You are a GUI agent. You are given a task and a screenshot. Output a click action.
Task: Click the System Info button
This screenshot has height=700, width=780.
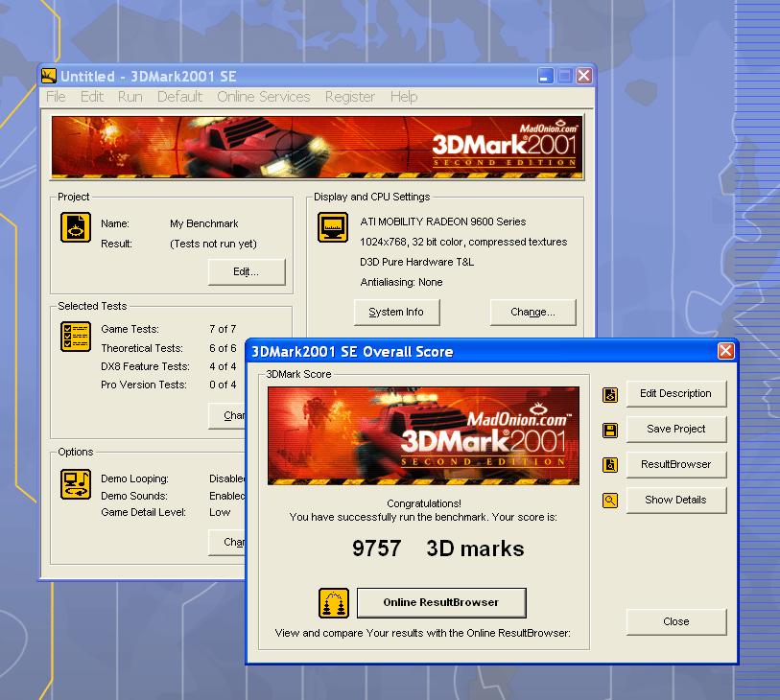click(396, 313)
